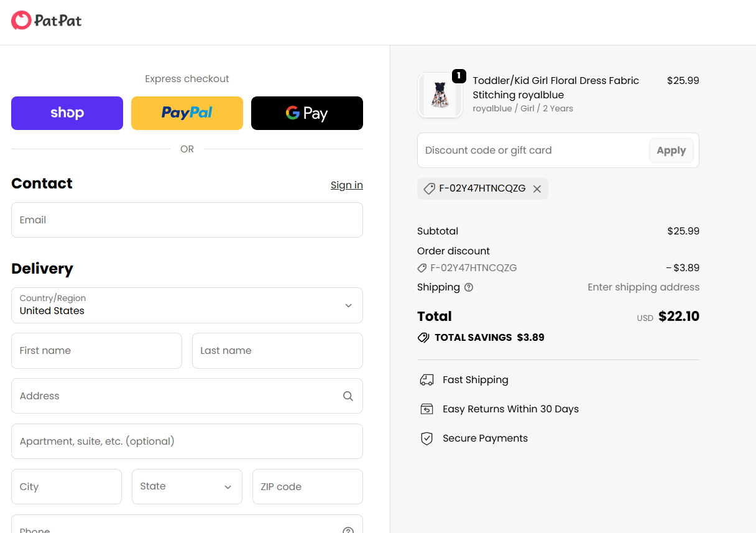756x533 pixels.
Task: Focus the Email input field
Action: click(x=187, y=220)
